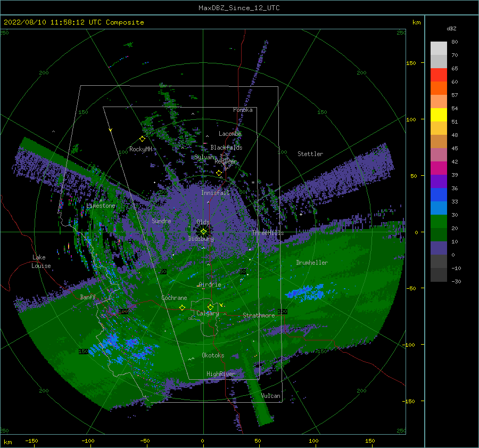479x448 pixels.
Task: Click the Blackfalds city label
Action: (226, 148)
